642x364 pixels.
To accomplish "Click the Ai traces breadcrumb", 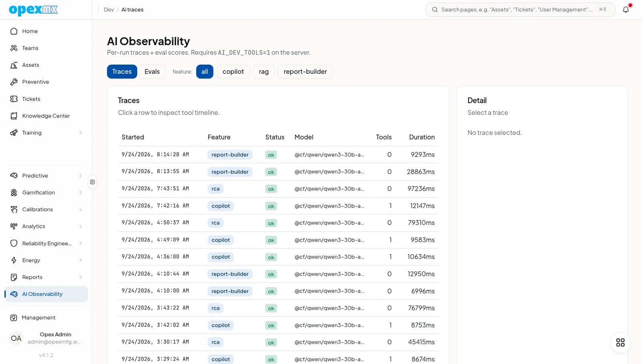I will (132, 10).
